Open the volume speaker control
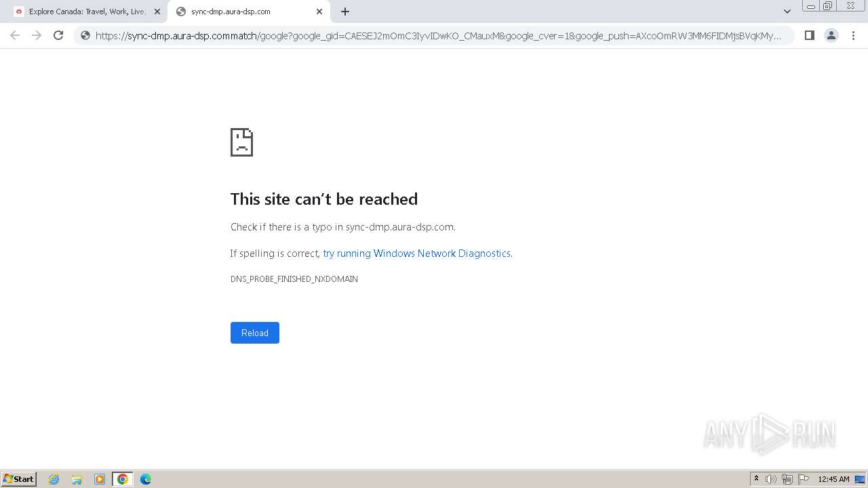The image size is (868, 488). (x=771, y=479)
